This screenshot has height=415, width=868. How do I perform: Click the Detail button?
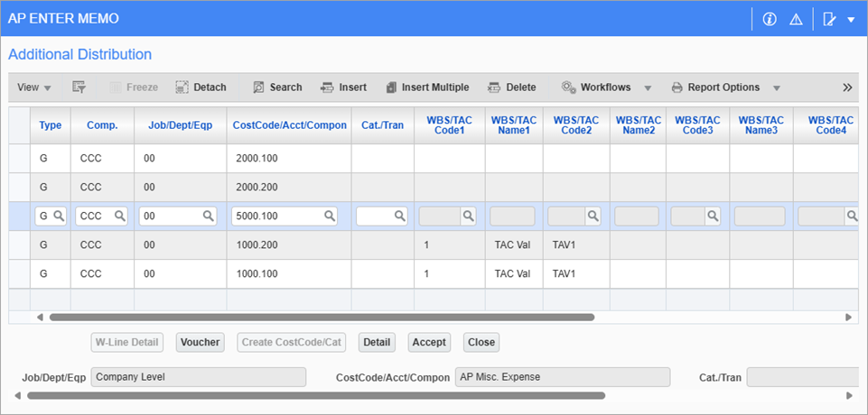(377, 342)
